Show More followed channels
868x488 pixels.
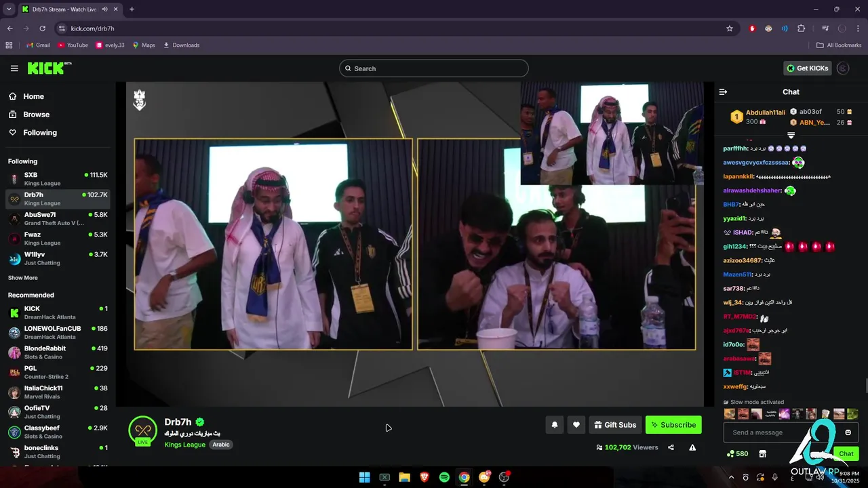(x=23, y=278)
